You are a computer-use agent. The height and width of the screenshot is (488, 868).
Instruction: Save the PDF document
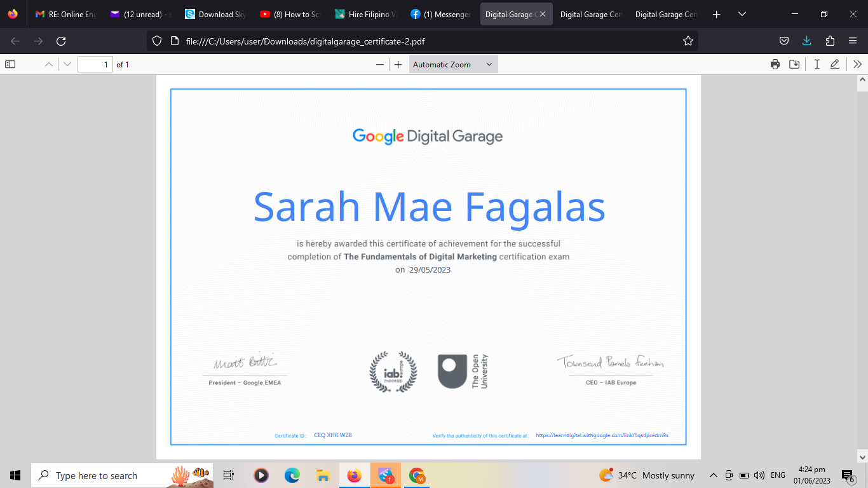coord(794,64)
